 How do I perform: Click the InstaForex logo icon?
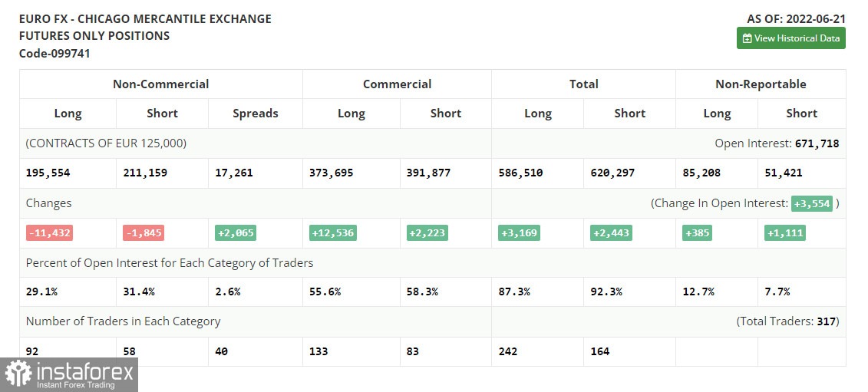click(18, 374)
